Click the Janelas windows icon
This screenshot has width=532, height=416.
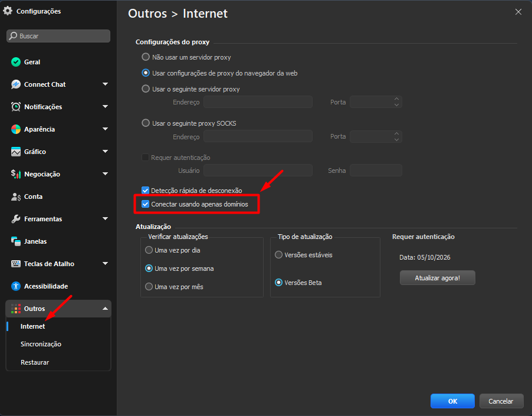pos(15,241)
